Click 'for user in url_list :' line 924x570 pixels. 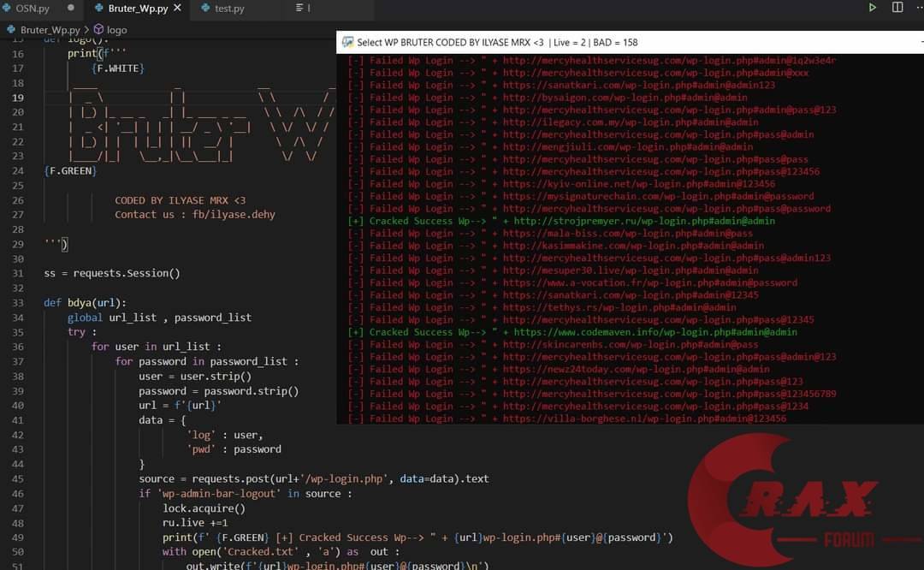click(157, 347)
